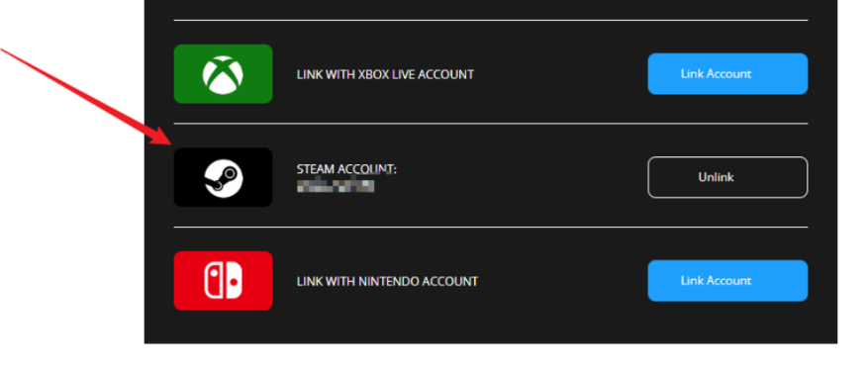Click the "LINK WITH NINTENDO ACCOUNT" label
Screen dimensions: 868x372
tap(387, 281)
